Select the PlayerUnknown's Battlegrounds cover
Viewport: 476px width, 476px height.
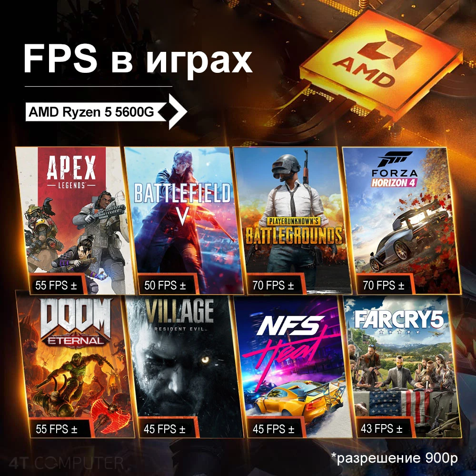(x=292, y=221)
